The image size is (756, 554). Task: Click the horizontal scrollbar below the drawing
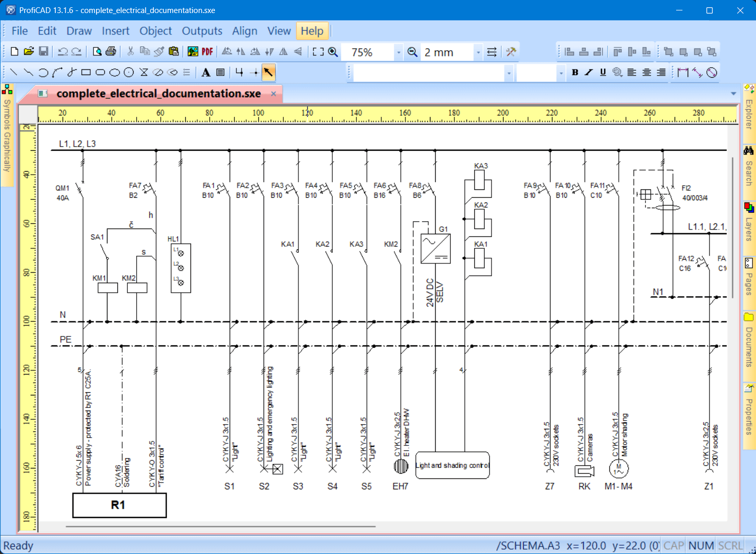click(x=220, y=526)
